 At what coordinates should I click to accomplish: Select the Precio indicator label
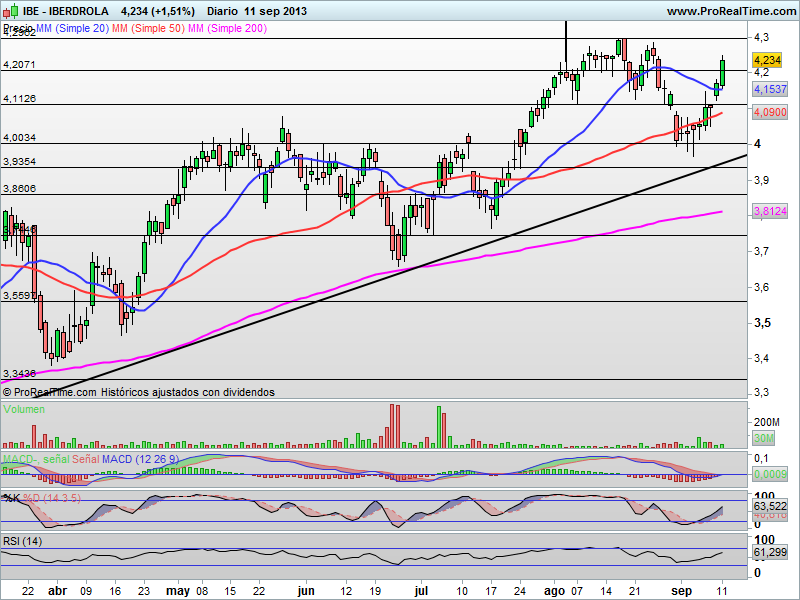tap(18, 28)
